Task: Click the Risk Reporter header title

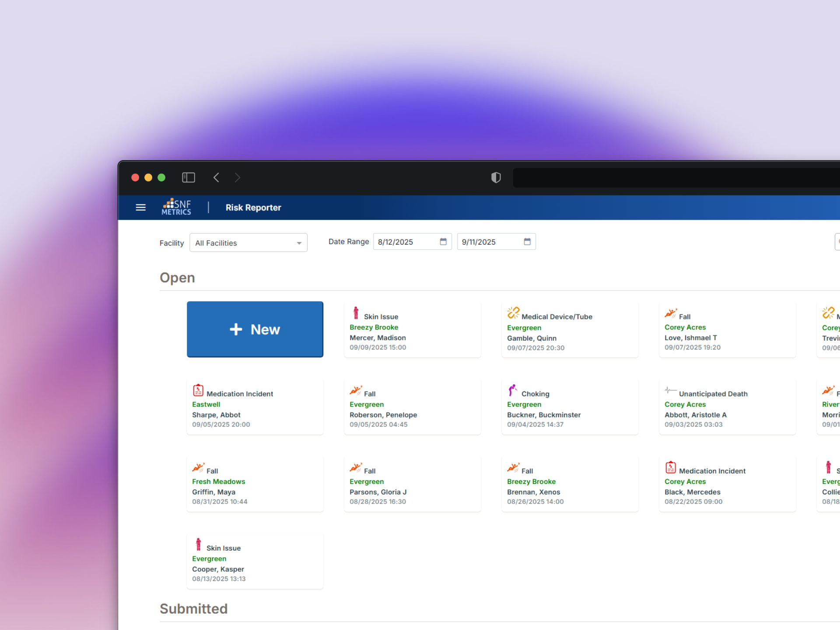Action: coord(253,207)
